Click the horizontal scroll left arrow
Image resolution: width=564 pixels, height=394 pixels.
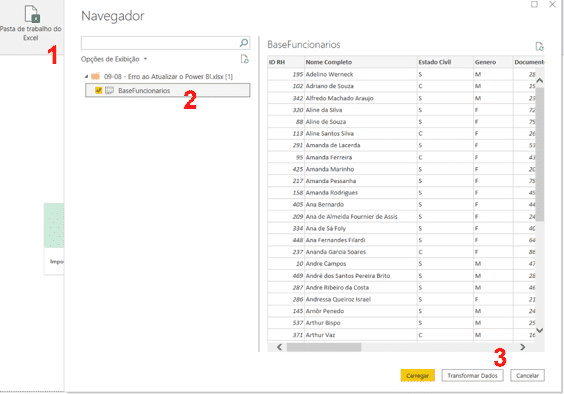coord(279,347)
